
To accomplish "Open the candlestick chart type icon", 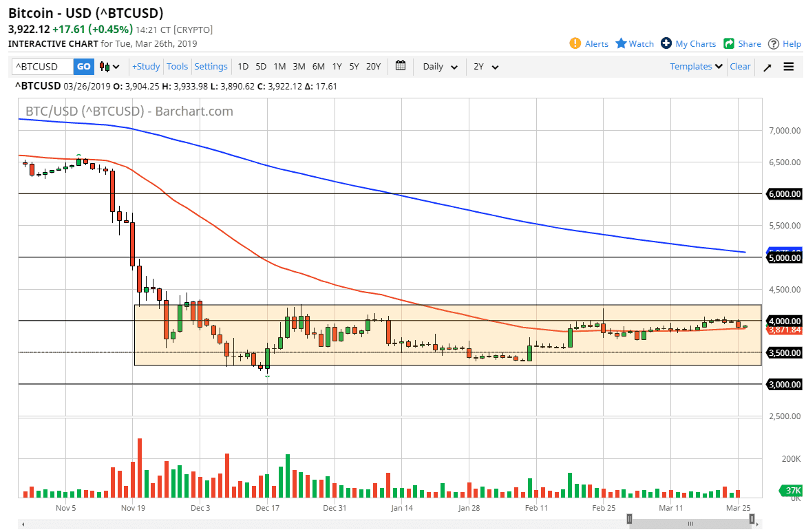I will [x=103, y=66].
